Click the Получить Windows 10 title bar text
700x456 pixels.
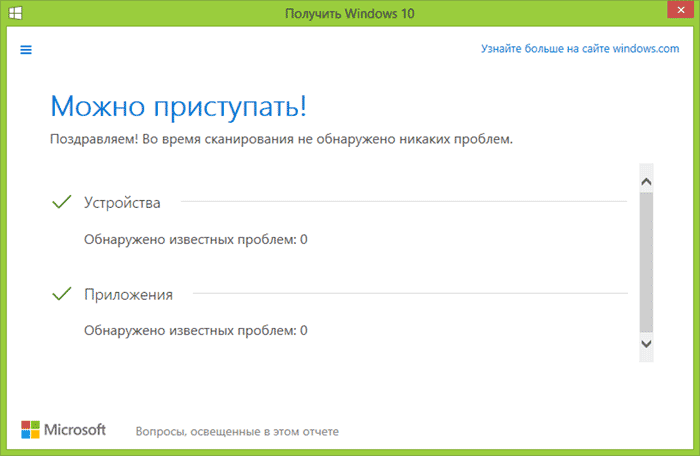coord(349,13)
